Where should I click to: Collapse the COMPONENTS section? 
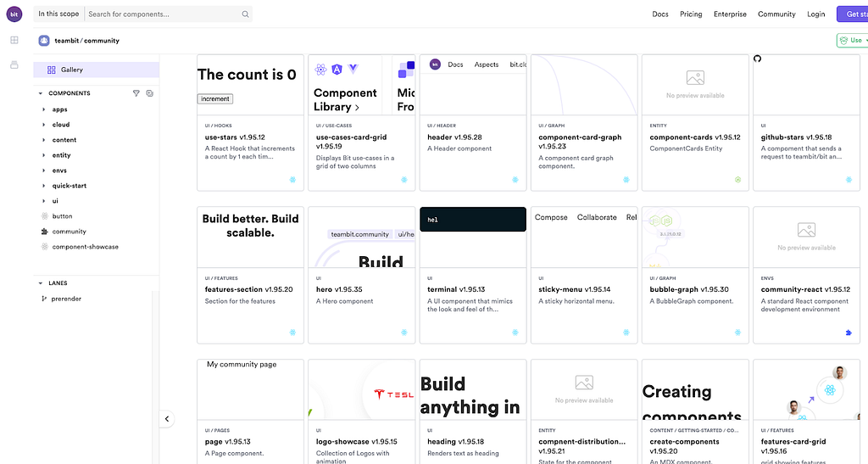[x=41, y=93]
